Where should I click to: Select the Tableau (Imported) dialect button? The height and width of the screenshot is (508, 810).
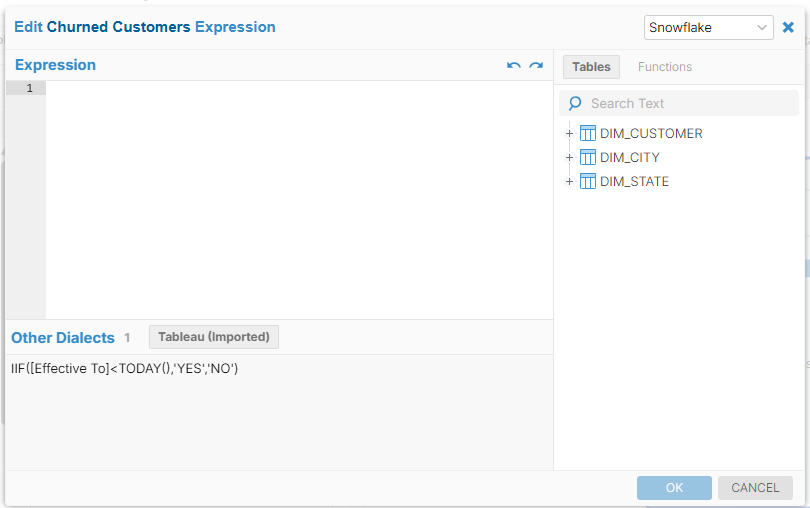pos(214,337)
